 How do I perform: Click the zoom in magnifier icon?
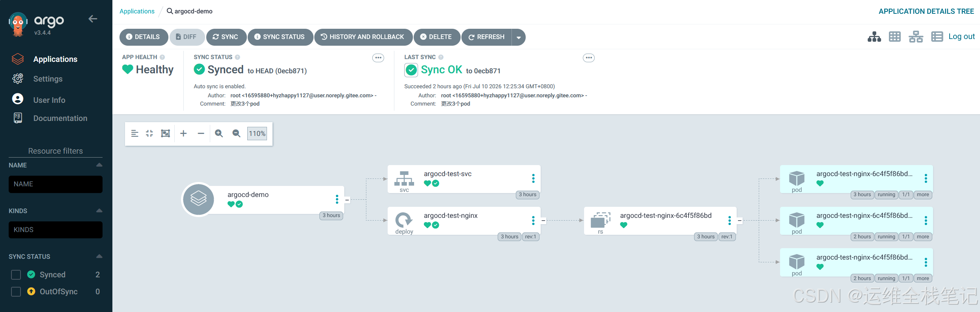219,134
